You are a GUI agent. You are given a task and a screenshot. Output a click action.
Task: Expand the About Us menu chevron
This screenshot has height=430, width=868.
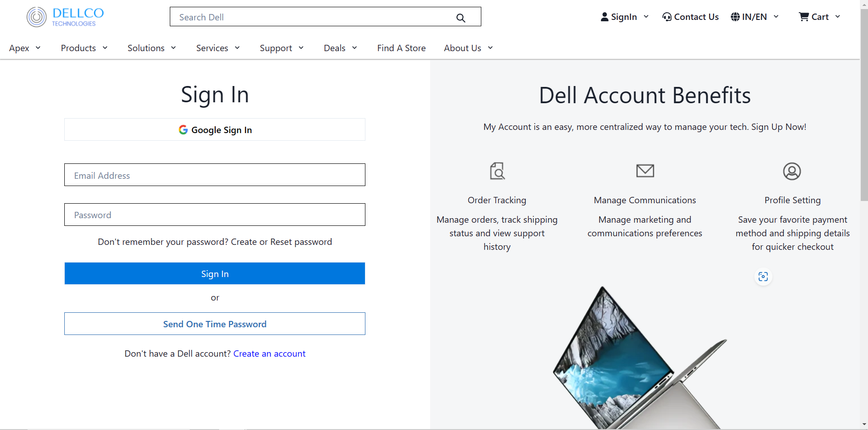[490, 48]
